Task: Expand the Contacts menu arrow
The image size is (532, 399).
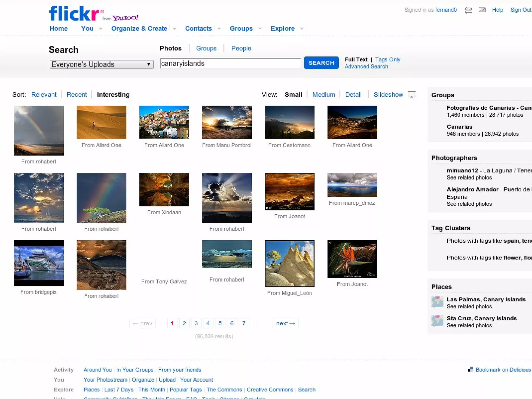Action: click(219, 29)
